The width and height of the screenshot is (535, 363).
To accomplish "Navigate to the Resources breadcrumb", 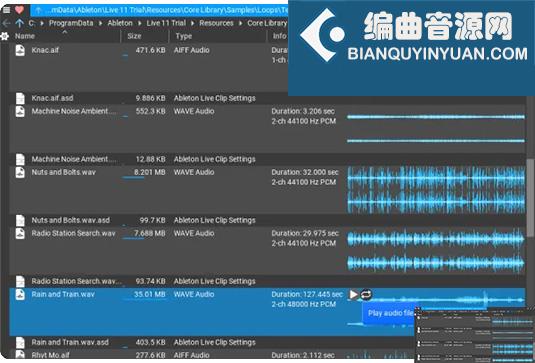I will pos(216,23).
